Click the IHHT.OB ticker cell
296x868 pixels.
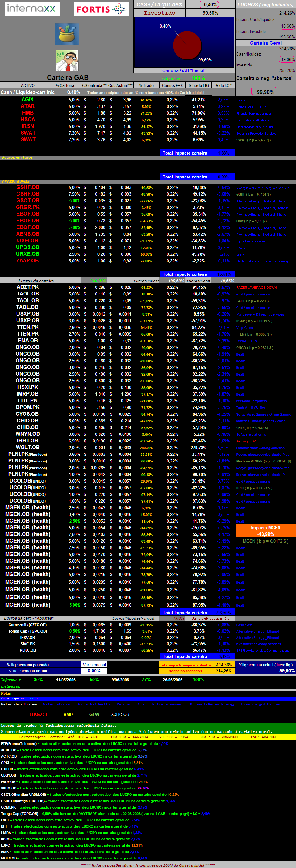[28, 441]
